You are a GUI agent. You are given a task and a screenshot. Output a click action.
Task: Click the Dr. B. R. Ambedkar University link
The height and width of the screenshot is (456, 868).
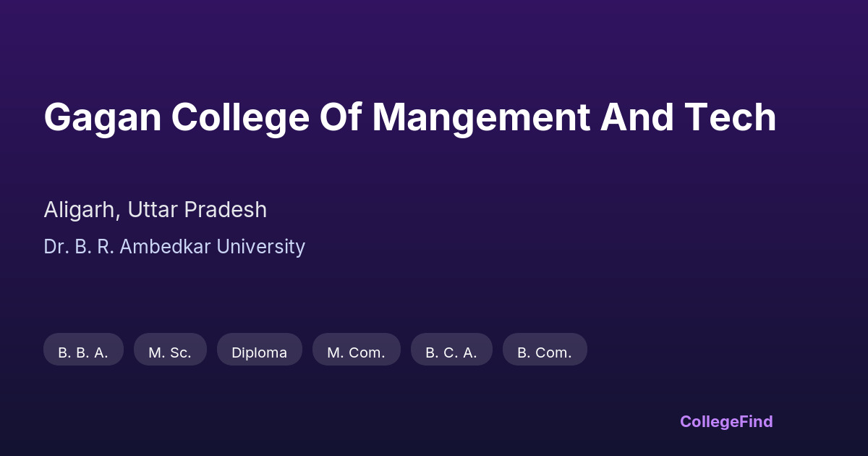click(x=174, y=247)
